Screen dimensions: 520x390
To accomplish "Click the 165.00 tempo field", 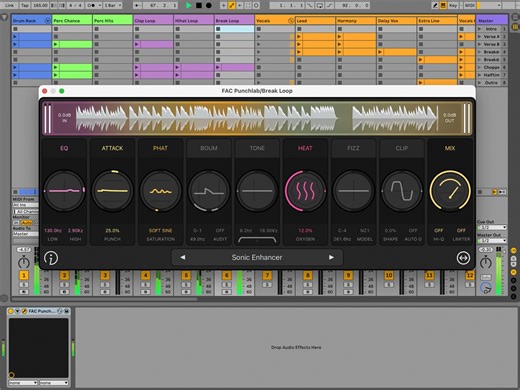I will 40,6.
